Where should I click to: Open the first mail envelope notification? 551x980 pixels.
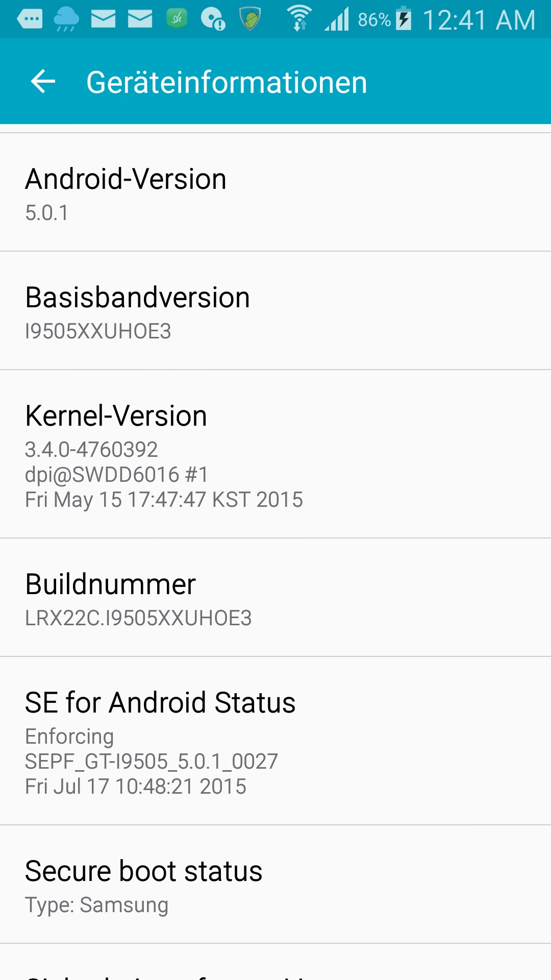tap(103, 19)
